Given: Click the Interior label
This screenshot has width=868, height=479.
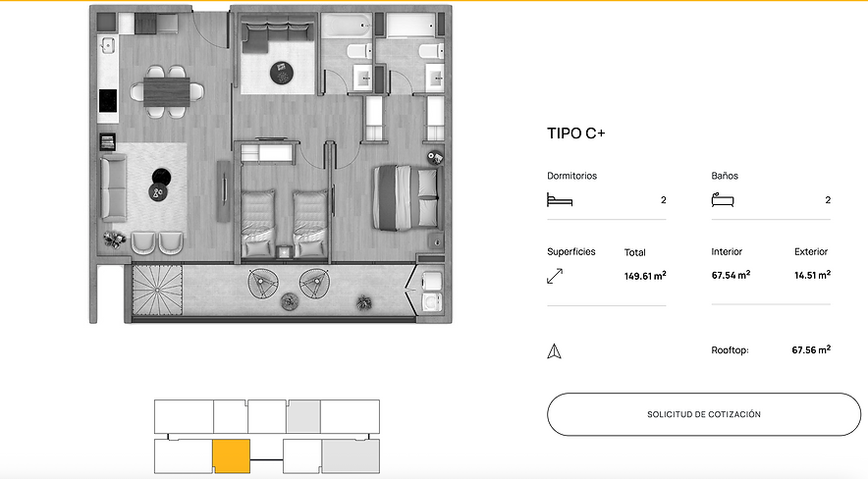Looking at the screenshot, I should (x=727, y=251).
